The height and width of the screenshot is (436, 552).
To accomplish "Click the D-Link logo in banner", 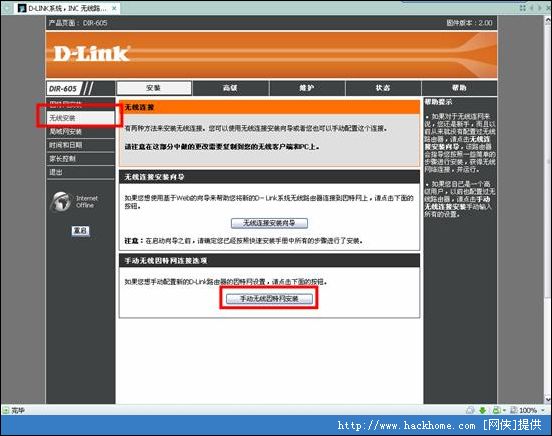I will 92,54.
